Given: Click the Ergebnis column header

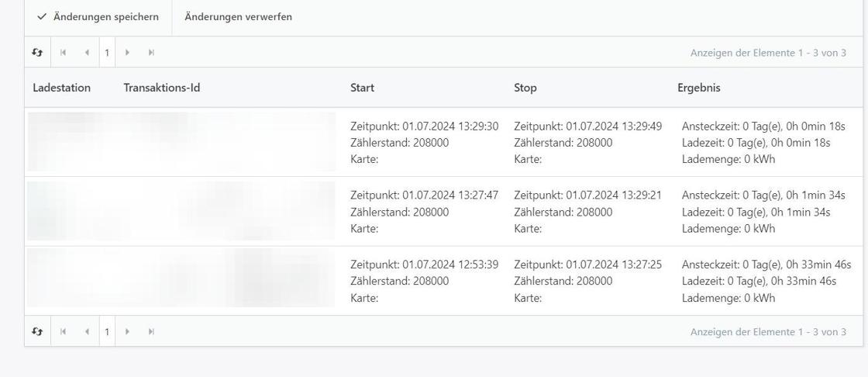Looking at the screenshot, I should (699, 88).
